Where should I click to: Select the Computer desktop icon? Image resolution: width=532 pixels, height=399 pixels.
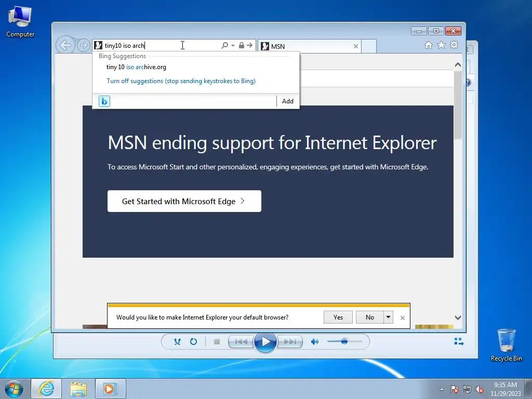pos(20,22)
